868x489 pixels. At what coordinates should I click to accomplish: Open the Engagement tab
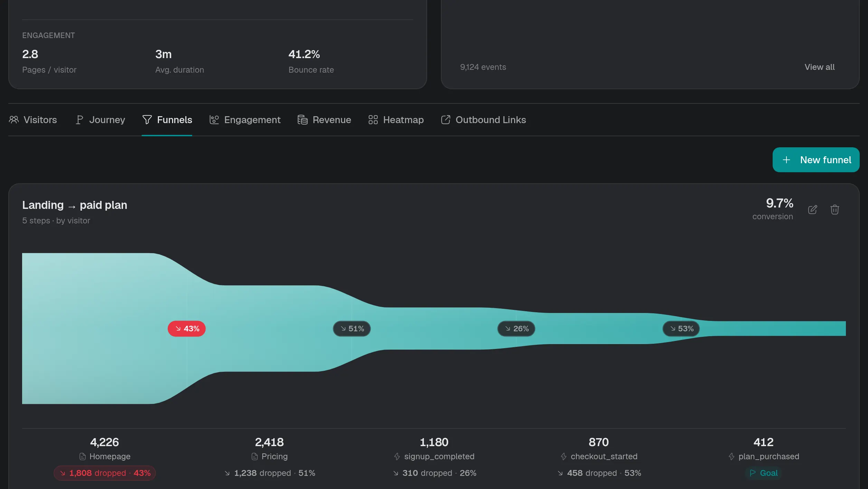click(245, 120)
